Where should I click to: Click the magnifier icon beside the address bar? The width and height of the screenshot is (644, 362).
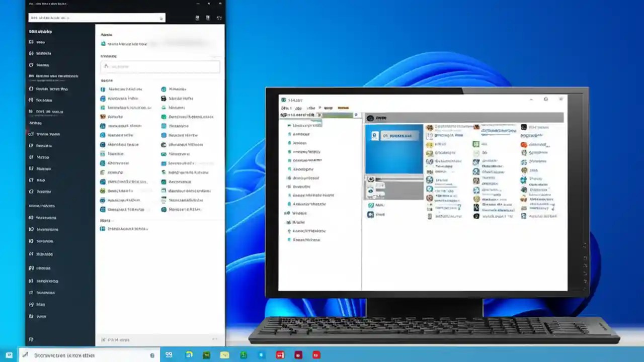point(356,115)
